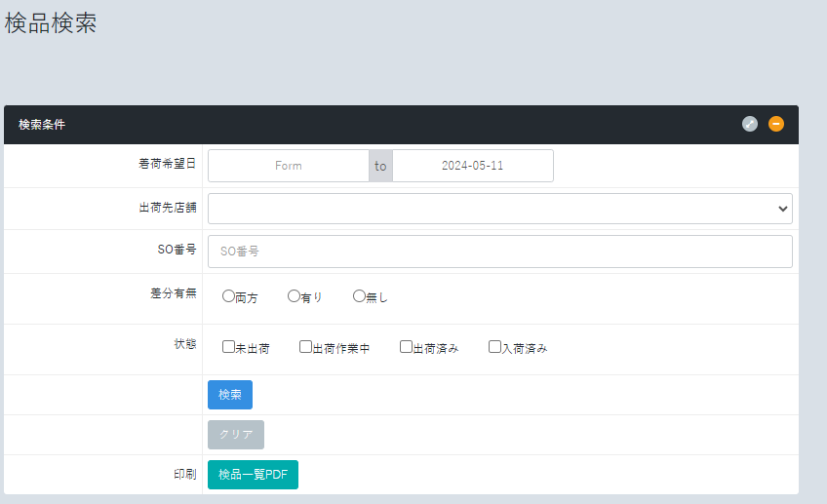Expand the 検索条件 panel to fullscreen

(749, 124)
